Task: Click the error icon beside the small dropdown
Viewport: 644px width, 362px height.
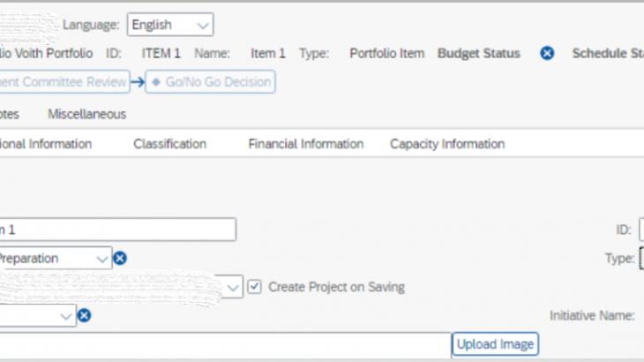Action: click(x=84, y=315)
